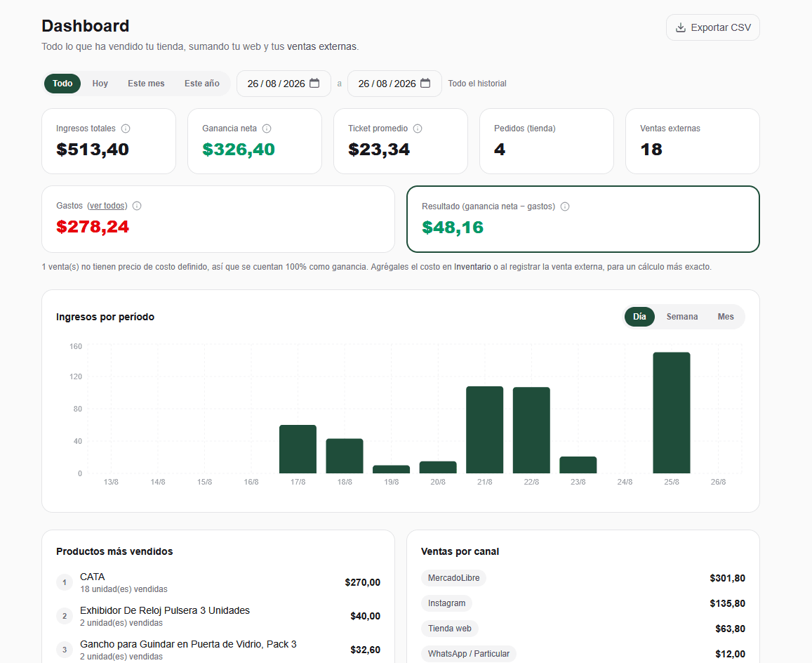Click the 20/8 revenue bar

coord(438,467)
